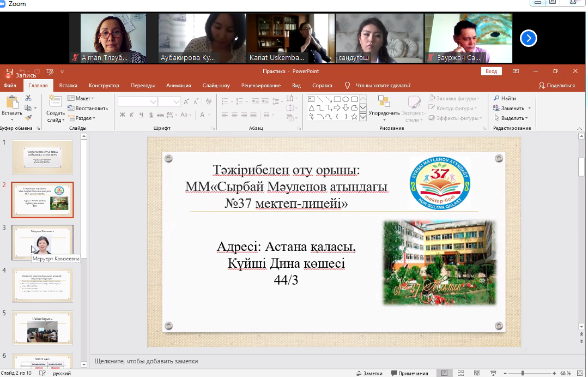Open the Вставка ribbon tab

(x=68, y=86)
